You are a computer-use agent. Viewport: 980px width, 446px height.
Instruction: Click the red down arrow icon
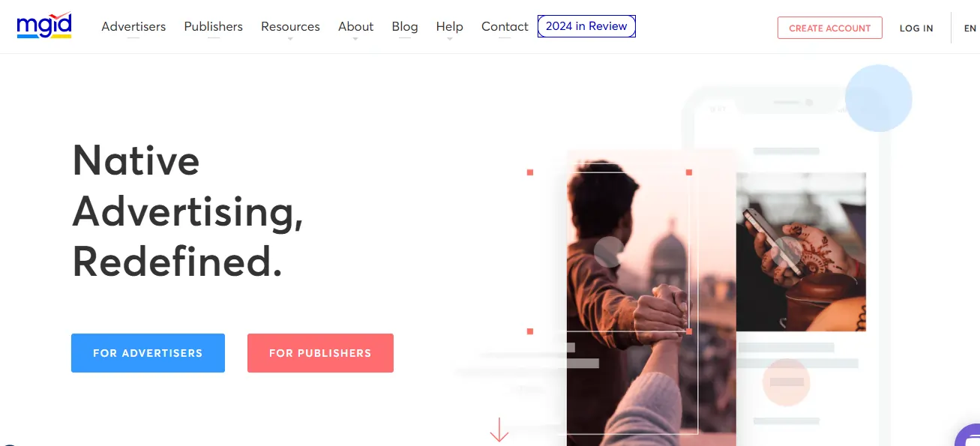pyautogui.click(x=499, y=430)
